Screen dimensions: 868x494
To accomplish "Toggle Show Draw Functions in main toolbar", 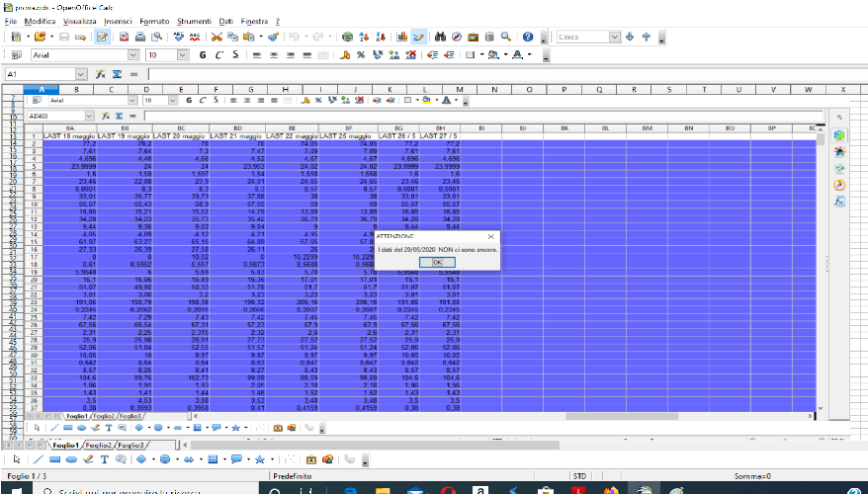I will point(418,38).
